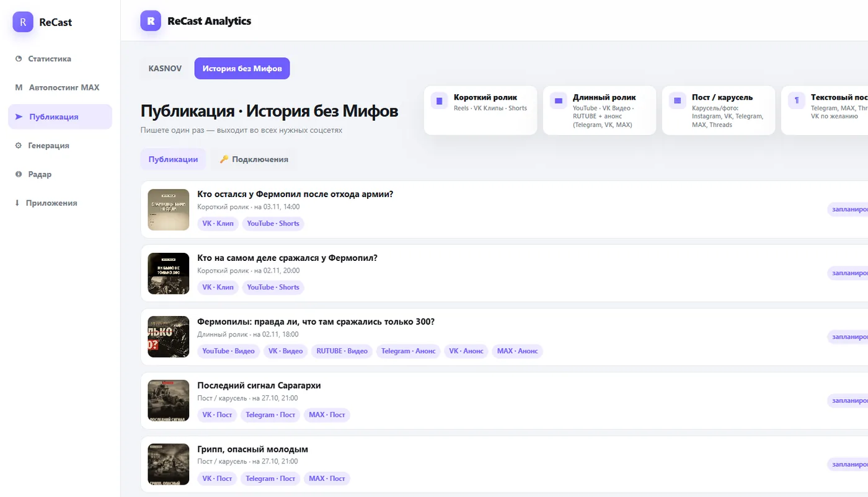Choose the Короткий ролик post type card
Screen dimensions: 868x497
pyautogui.click(x=480, y=110)
